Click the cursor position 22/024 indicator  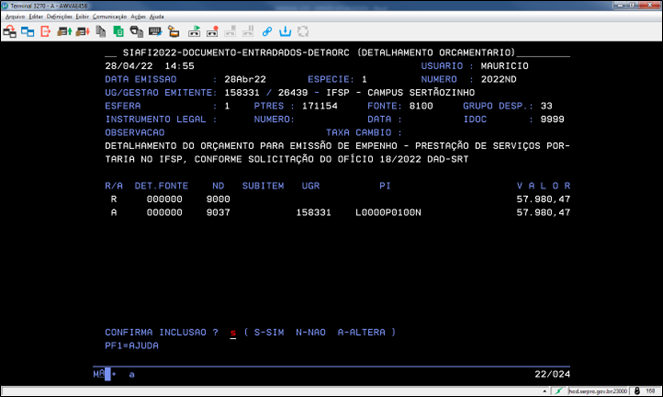point(552,374)
